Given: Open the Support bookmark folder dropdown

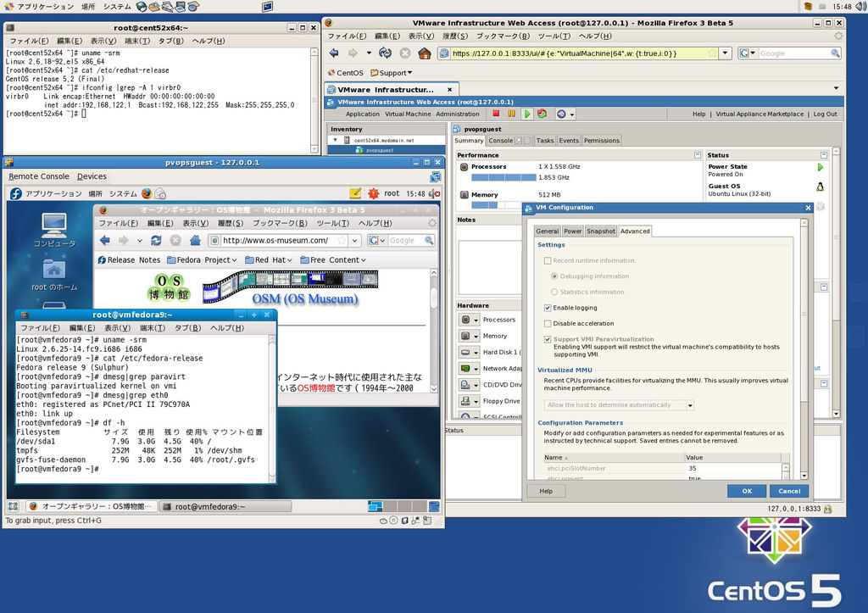Looking at the screenshot, I should (392, 73).
